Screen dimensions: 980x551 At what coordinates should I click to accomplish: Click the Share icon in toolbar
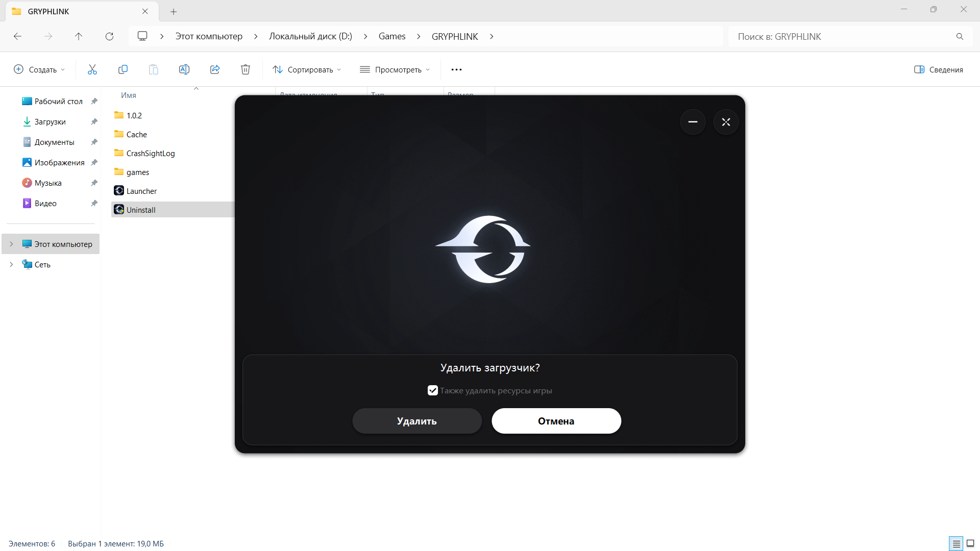[215, 69]
